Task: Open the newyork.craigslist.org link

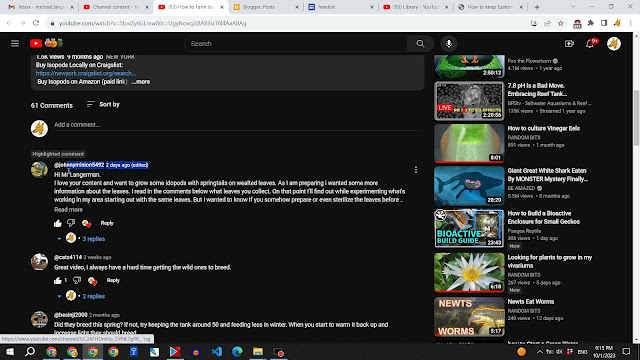Action: pyautogui.click(x=86, y=73)
